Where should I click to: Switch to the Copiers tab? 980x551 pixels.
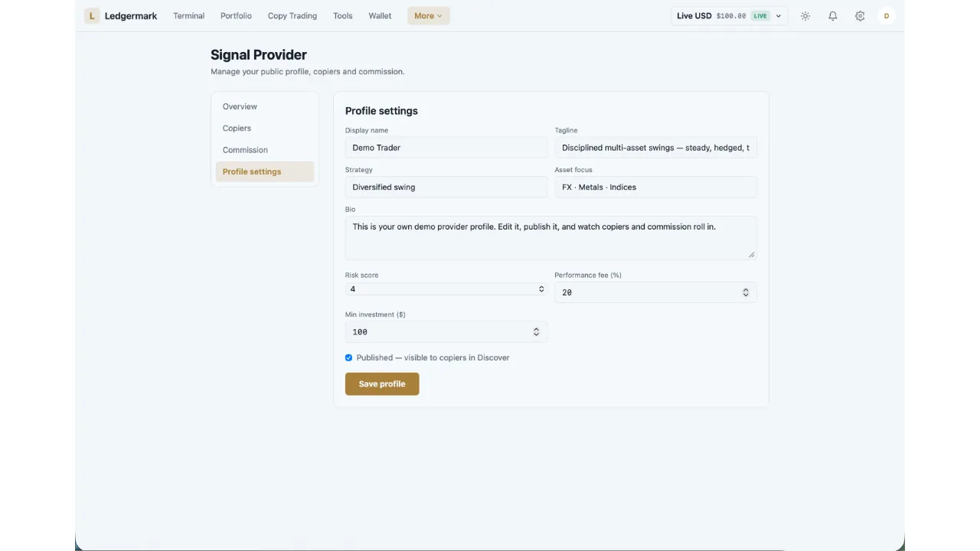point(265,128)
